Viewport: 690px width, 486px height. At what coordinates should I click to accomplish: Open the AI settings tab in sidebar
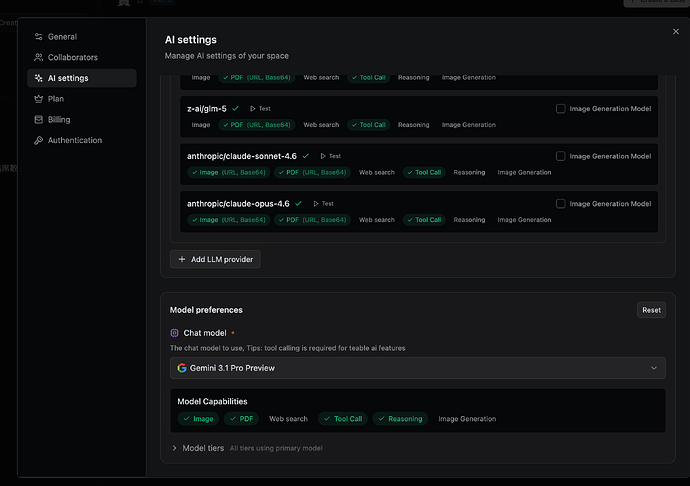68,78
